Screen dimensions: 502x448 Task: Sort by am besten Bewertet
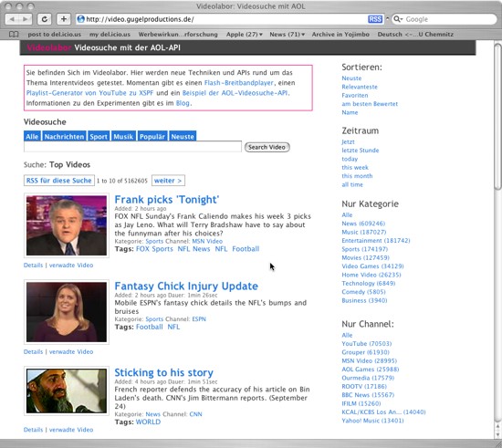pyautogui.click(x=370, y=104)
